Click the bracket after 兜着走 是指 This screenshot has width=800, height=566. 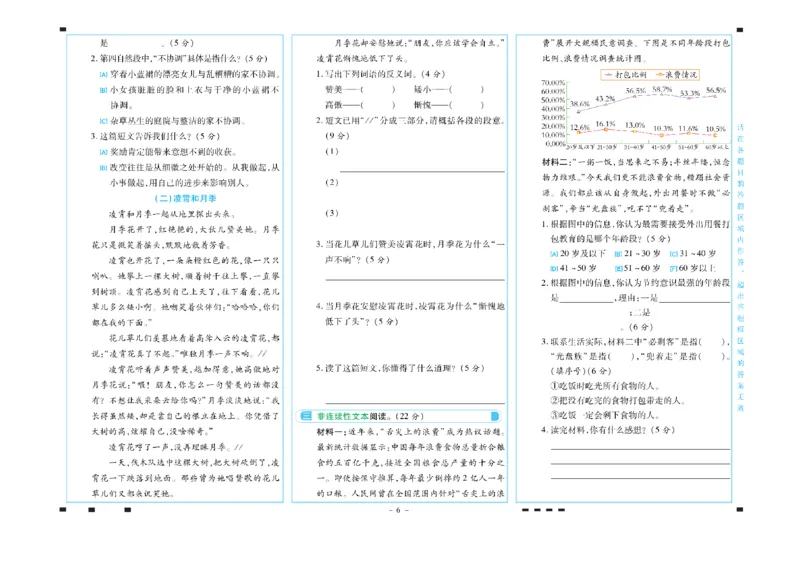click(713, 356)
